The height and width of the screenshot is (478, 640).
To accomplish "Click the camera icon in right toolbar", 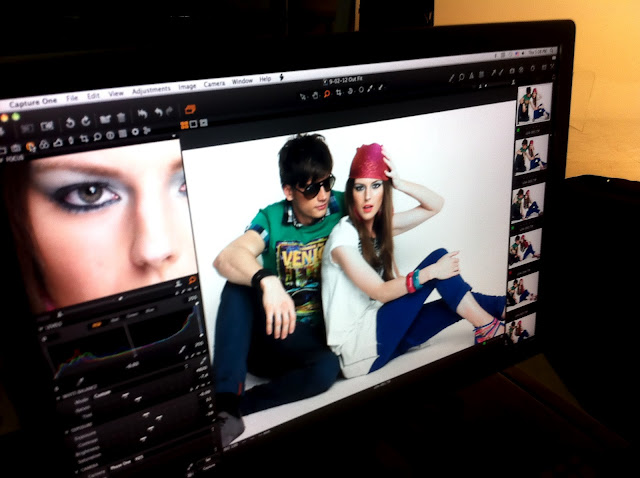I will (512, 71).
